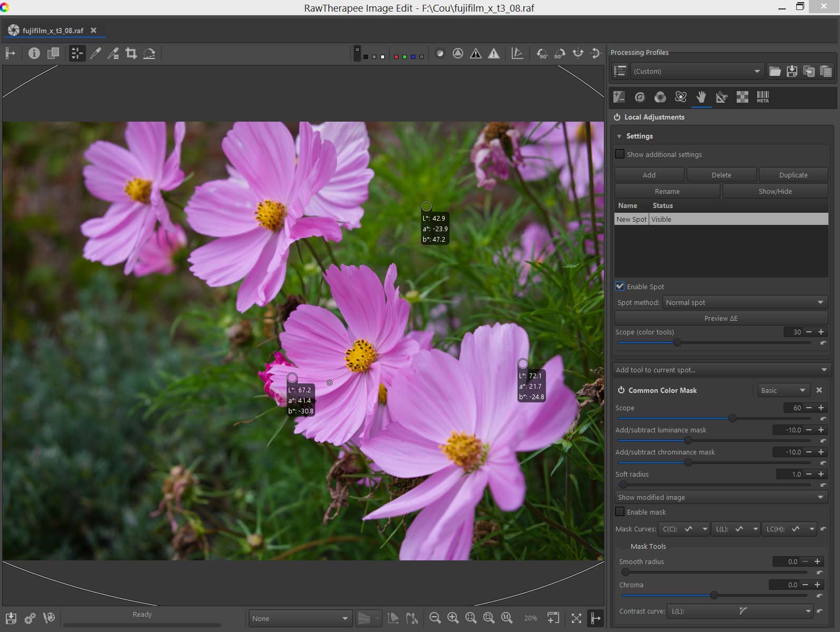
Task: Tick the Enable mask checkbox
Action: tap(620, 512)
